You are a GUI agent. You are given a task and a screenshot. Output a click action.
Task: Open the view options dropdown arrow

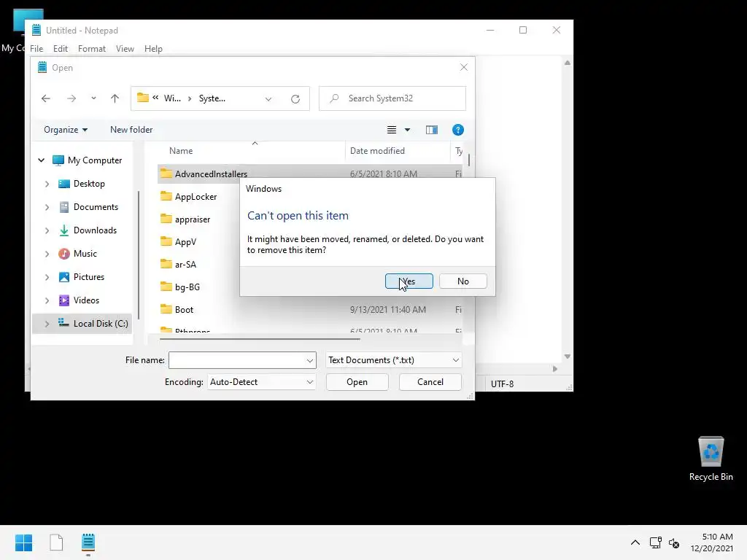pyautogui.click(x=407, y=130)
